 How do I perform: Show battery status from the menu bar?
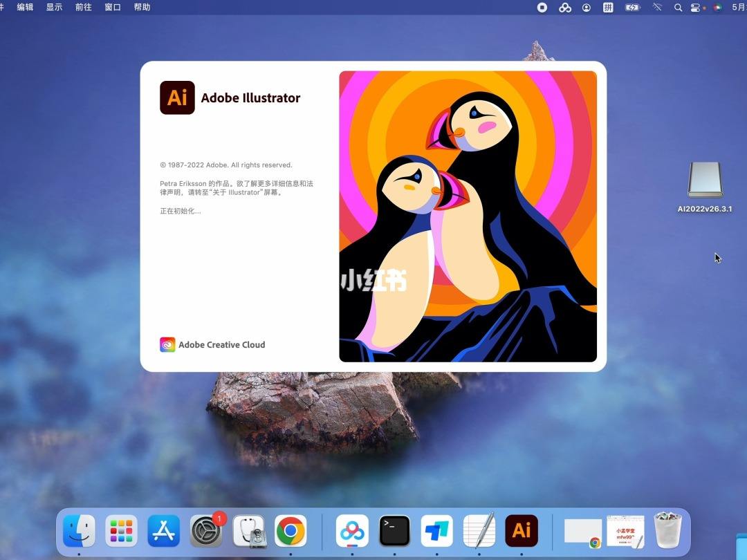coord(633,8)
